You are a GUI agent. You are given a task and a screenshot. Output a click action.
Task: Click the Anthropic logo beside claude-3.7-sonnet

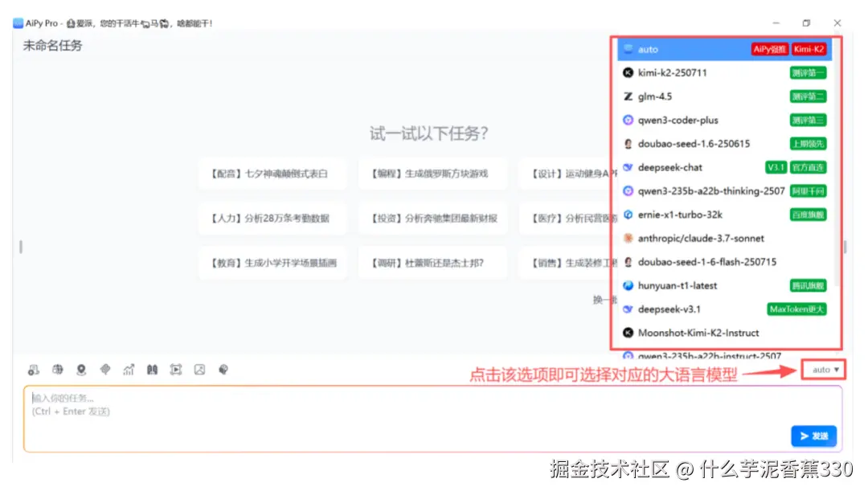click(x=628, y=238)
